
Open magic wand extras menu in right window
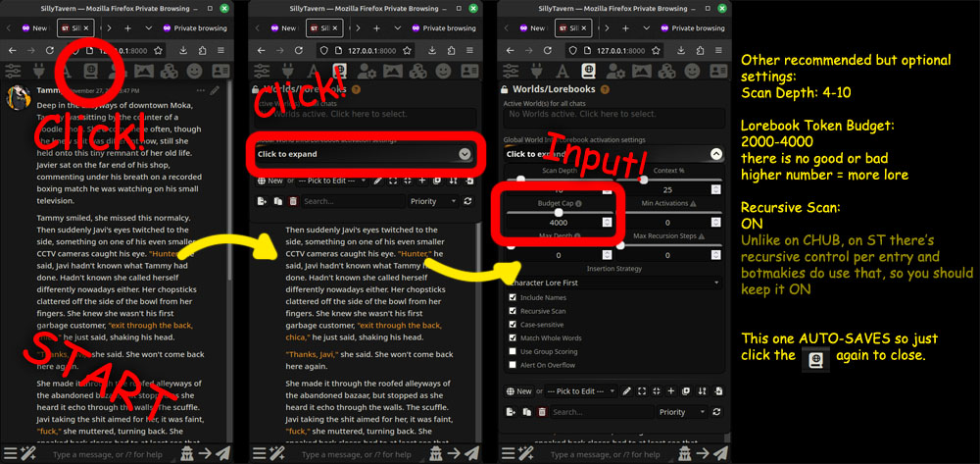point(525,453)
